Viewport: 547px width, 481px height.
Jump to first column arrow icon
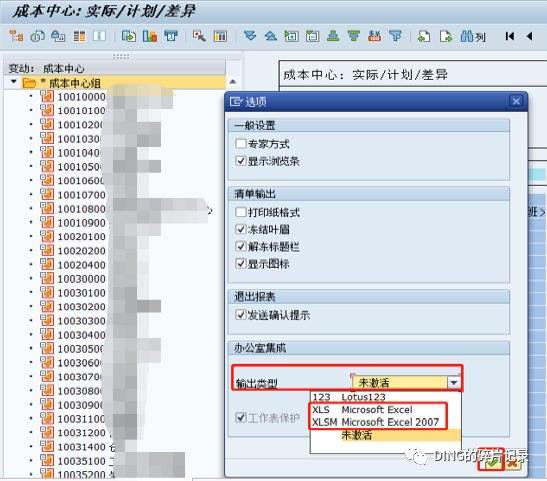(x=510, y=36)
